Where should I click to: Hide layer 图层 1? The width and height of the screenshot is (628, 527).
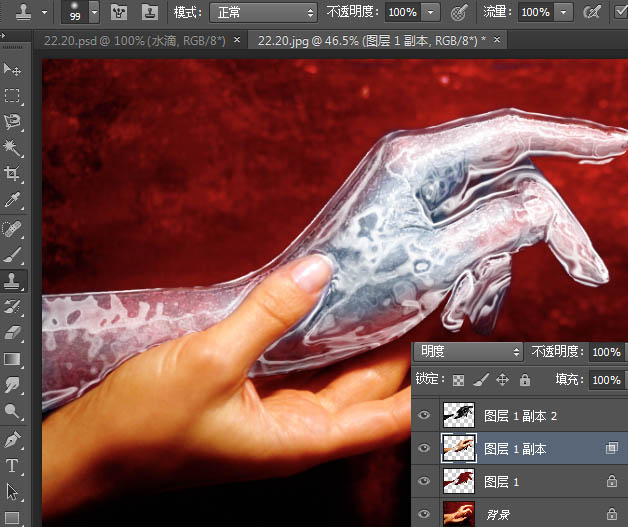(424, 481)
